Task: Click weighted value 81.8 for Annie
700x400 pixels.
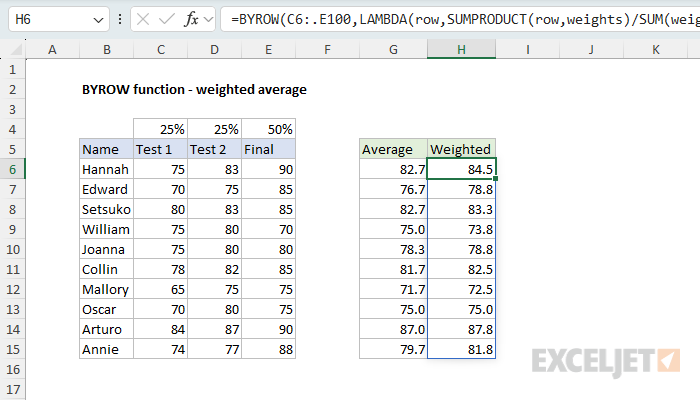Action: 462,350
